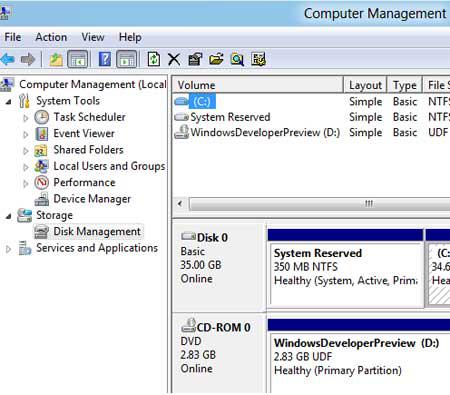Select the (C:) volume row
Image resolution: width=450 pixels, height=395 pixels.
[311, 101]
